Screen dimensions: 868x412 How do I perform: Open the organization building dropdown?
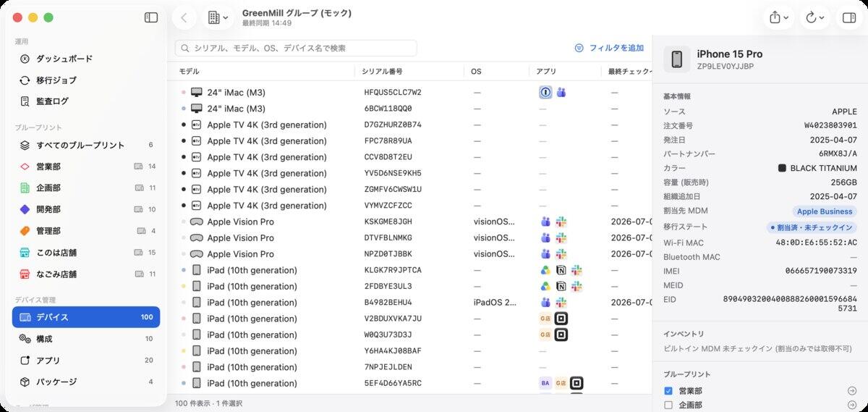click(x=218, y=18)
